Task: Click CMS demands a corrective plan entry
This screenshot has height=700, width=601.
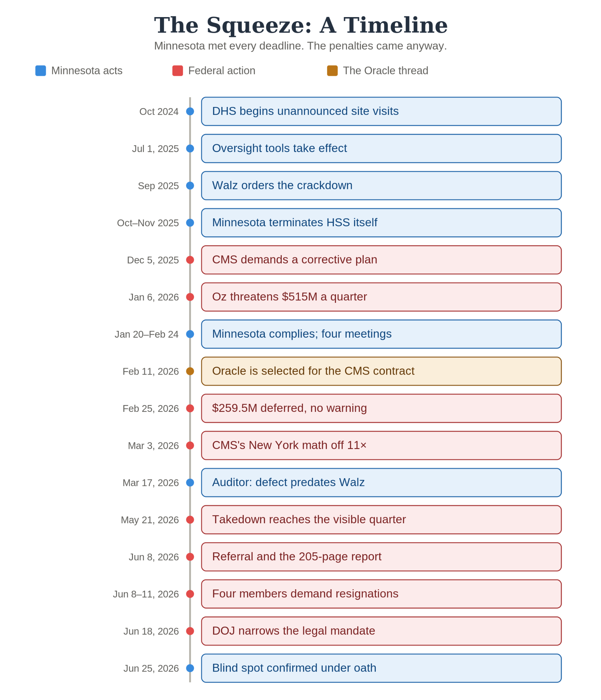Action: tap(381, 260)
